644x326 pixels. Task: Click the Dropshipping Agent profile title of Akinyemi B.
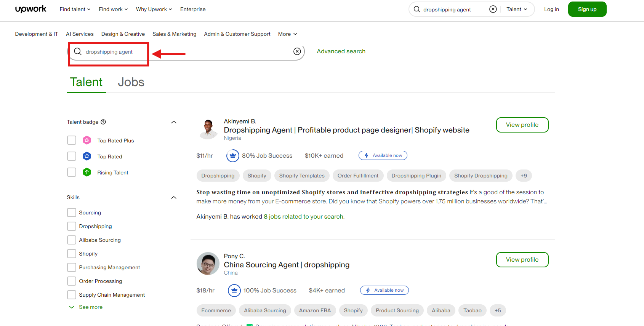(346, 130)
